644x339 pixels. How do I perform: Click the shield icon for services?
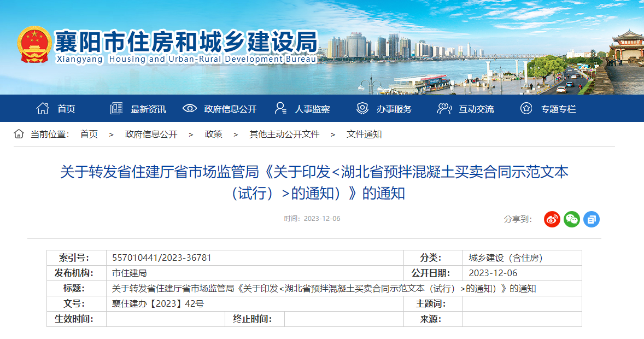(362, 108)
